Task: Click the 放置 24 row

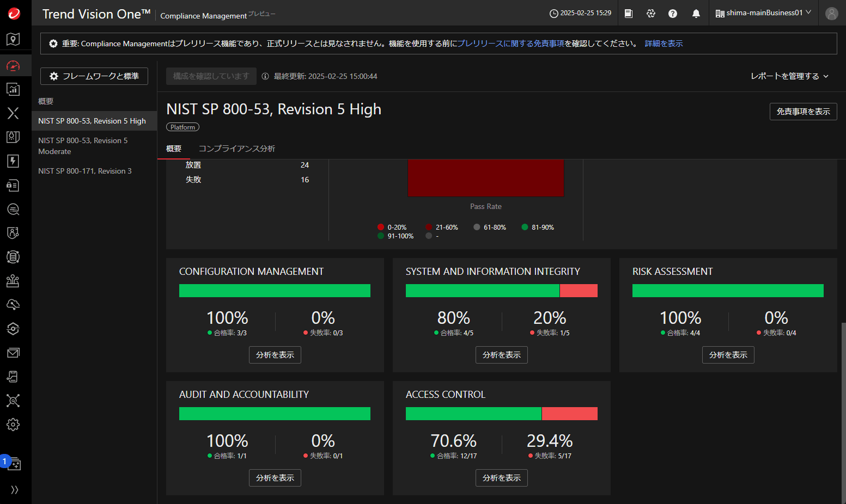Action: (x=247, y=165)
